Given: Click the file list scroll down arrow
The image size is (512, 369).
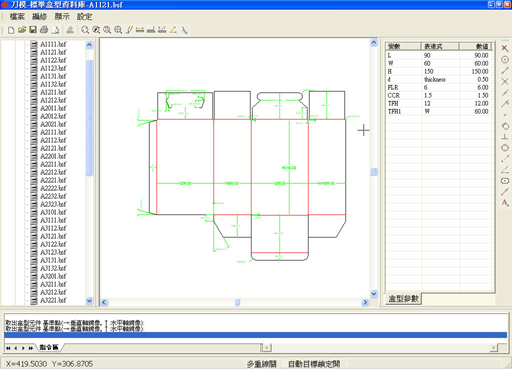Looking at the screenshot, I should click(89, 300).
